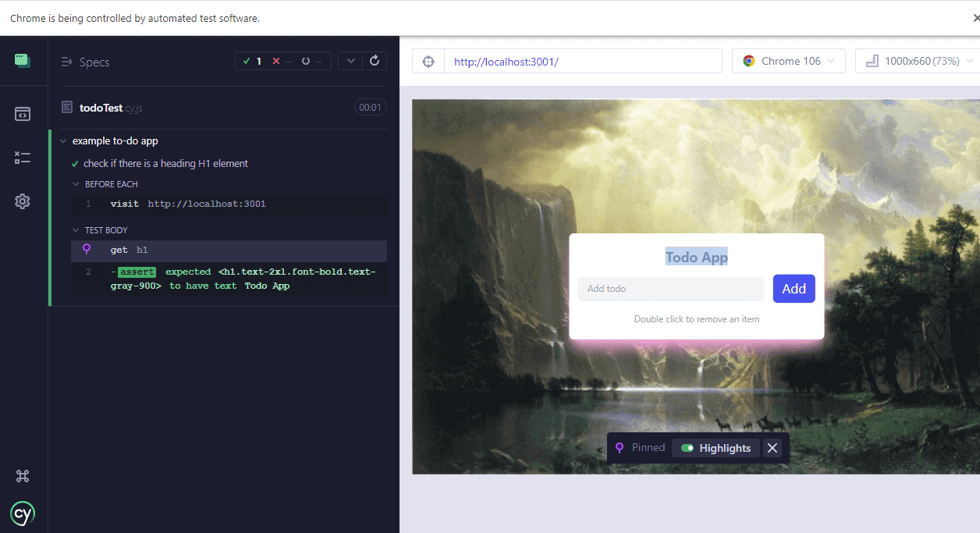Unpin the snapshot with X button
The width and height of the screenshot is (980, 533).
pos(772,448)
